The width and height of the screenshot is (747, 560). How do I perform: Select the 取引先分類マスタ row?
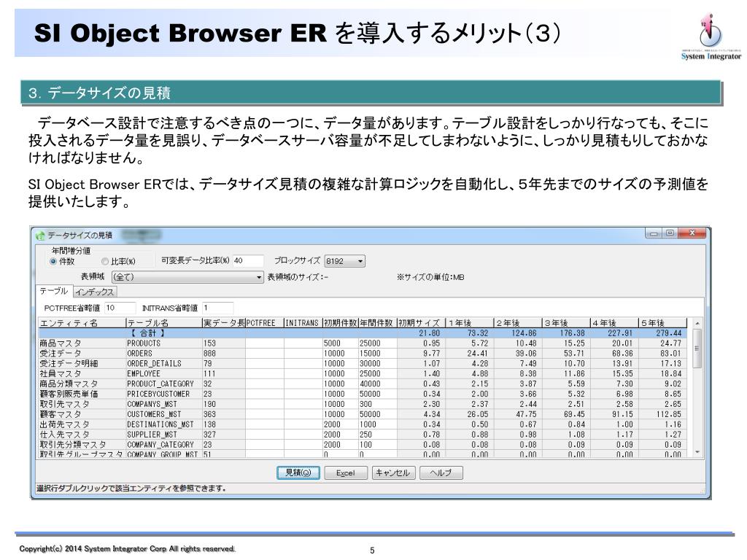[x=363, y=444]
